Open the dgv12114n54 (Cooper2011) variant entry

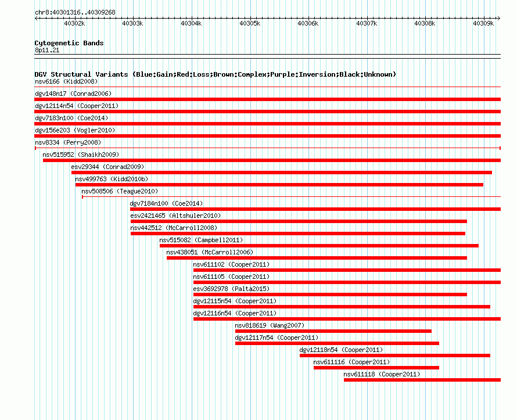[77, 106]
